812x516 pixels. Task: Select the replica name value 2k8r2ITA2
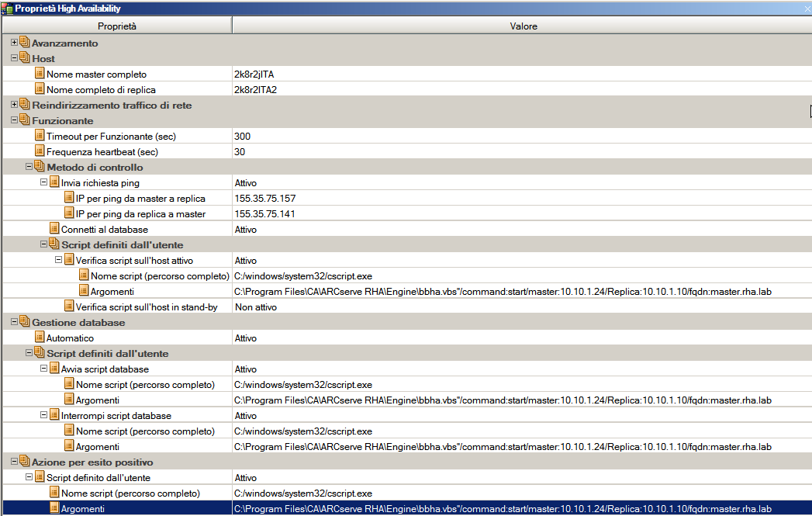[x=255, y=90]
